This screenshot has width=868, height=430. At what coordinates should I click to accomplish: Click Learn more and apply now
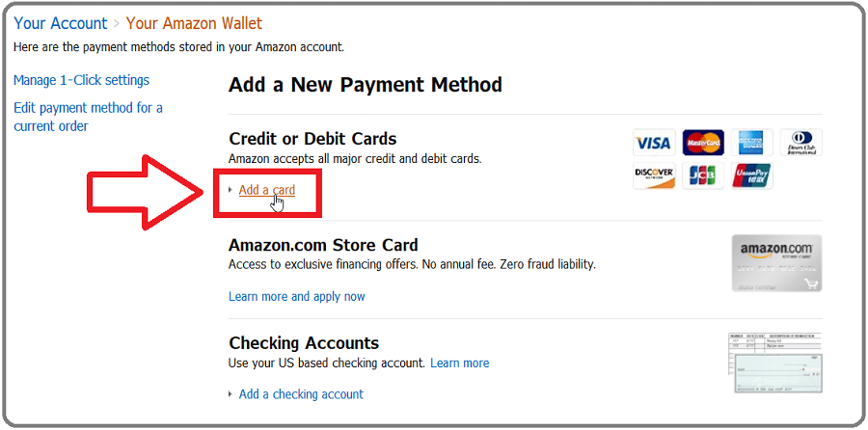pyautogui.click(x=296, y=296)
